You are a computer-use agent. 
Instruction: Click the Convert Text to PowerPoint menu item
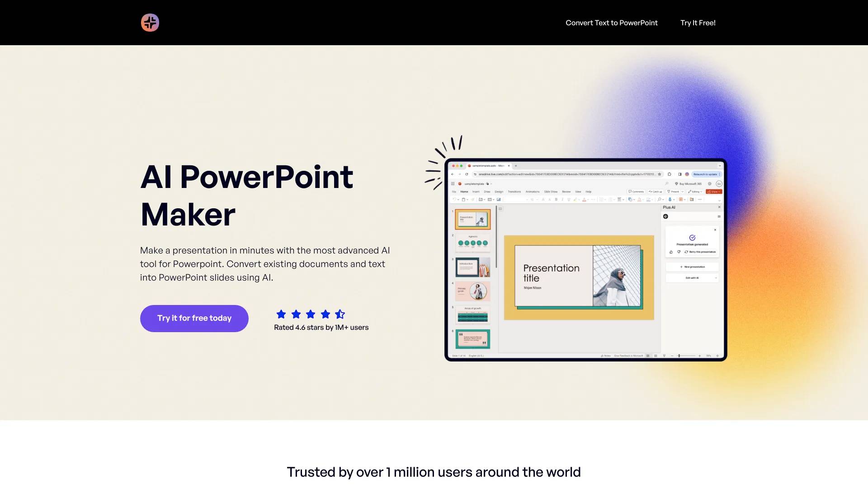612,23
